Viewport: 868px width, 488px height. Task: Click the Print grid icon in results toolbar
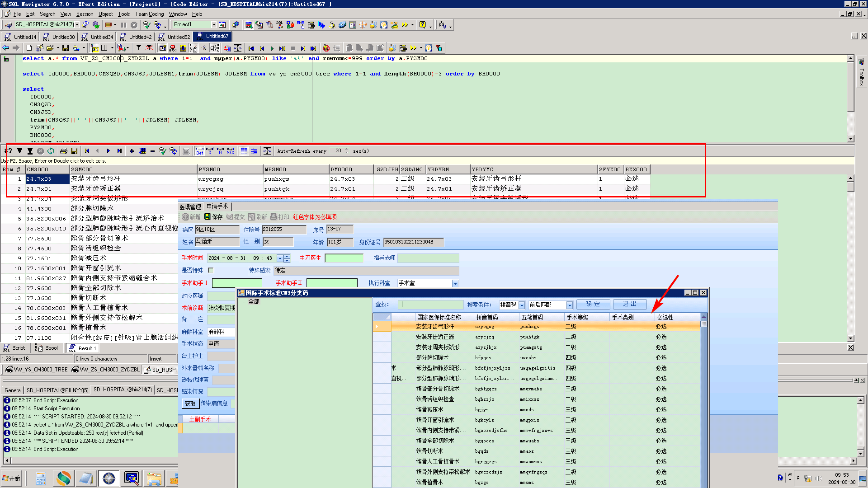[x=64, y=151]
